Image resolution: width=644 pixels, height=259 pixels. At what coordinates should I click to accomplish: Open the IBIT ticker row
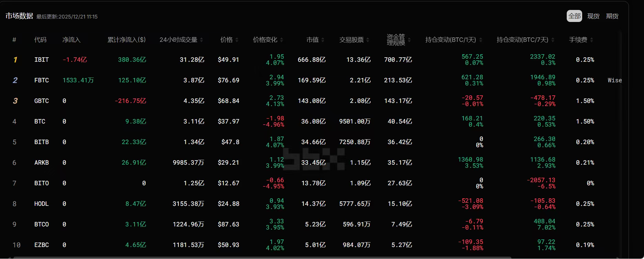click(42, 60)
